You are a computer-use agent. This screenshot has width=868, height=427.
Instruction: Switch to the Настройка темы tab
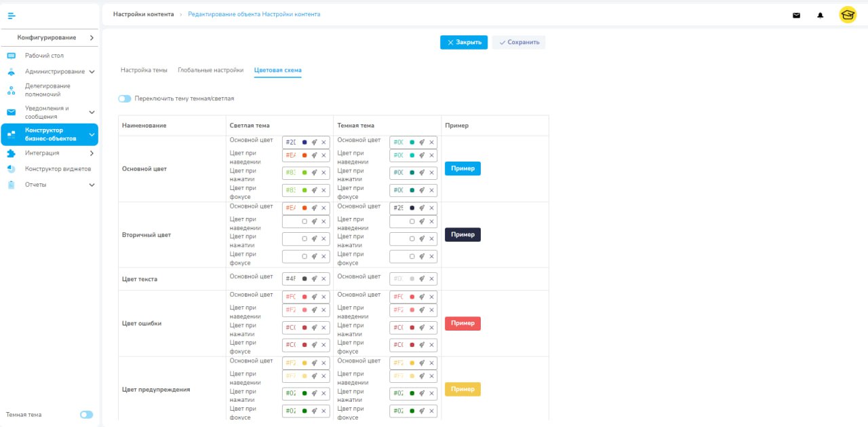(144, 70)
